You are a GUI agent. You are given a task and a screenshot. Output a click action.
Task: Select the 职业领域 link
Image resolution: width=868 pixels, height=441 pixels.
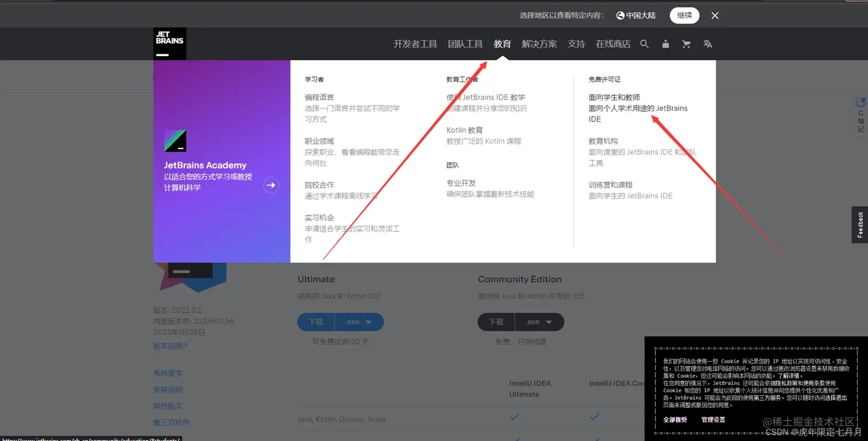319,141
